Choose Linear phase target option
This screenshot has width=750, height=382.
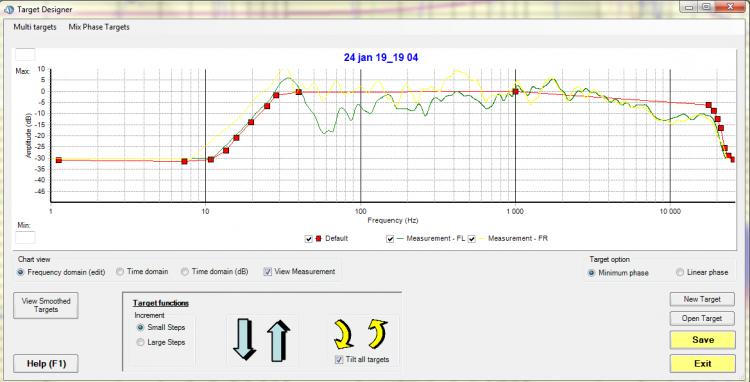(x=702, y=273)
